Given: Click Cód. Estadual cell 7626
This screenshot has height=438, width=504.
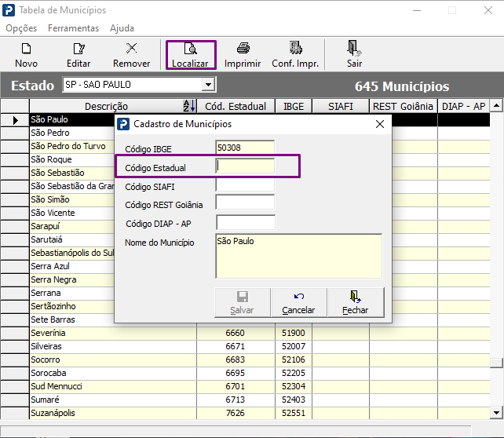Looking at the screenshot, I should tap(236, 413).
